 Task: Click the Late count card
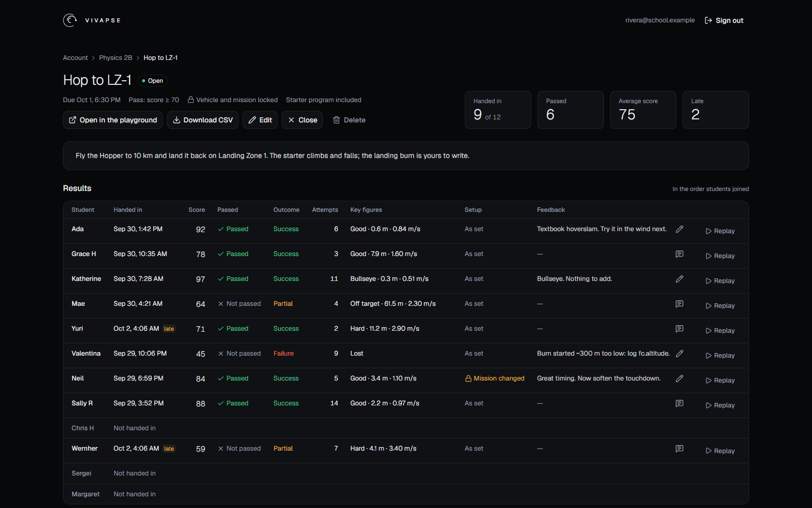coord(716,110)
